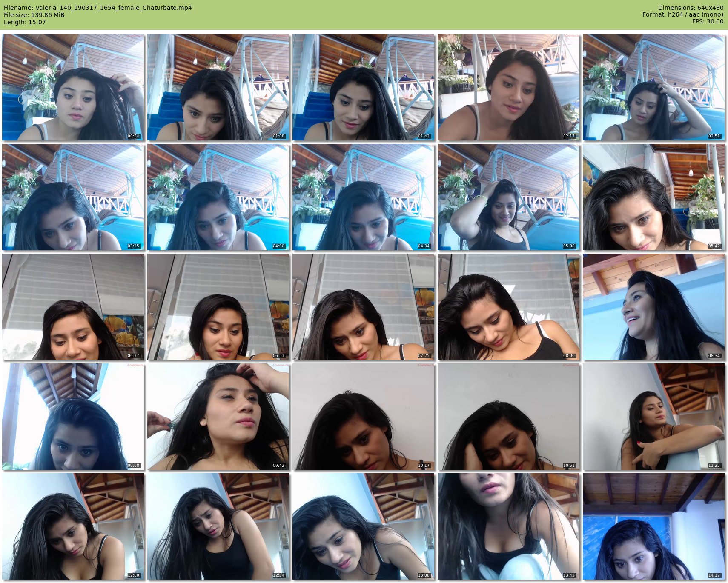Select the frame timestamped 06:17
728x583 pixels.
[73, 307]
